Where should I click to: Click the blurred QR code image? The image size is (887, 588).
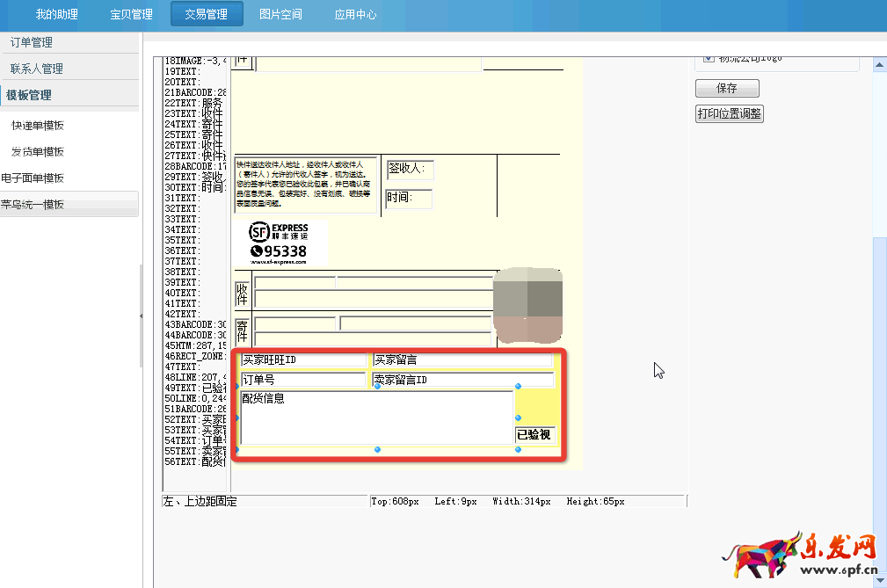tap(527, 305)
